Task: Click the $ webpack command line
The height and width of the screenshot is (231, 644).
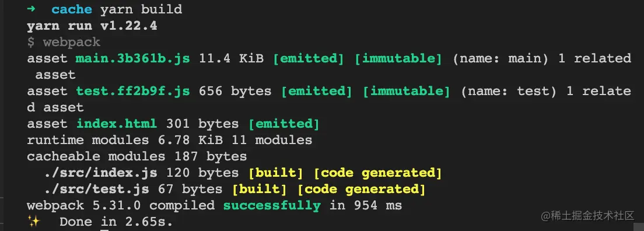Action: pyautogui.click(x=64, y=42)
